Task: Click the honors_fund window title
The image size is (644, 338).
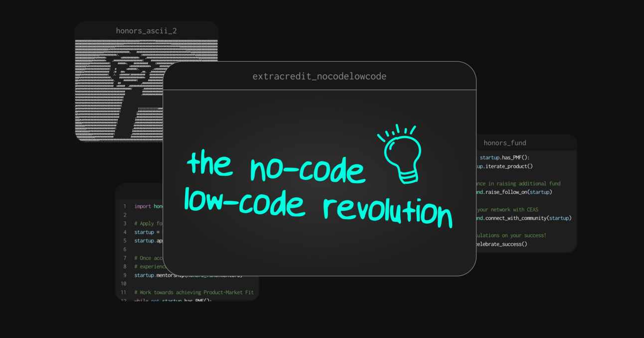Action: click(x=504, y=143)
